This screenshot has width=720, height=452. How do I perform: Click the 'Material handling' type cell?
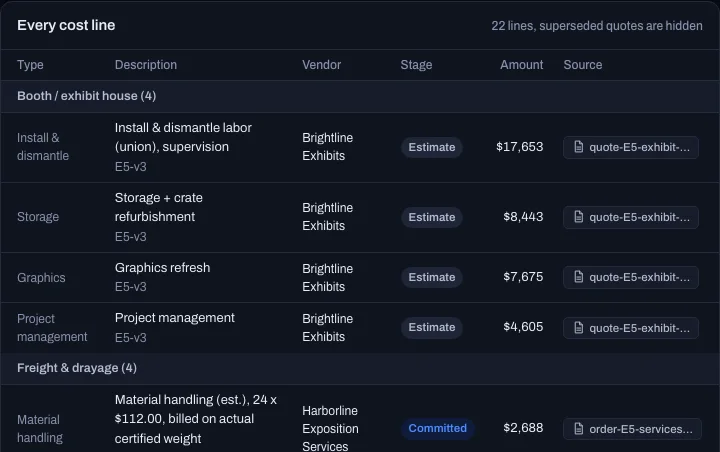[39, 429]
